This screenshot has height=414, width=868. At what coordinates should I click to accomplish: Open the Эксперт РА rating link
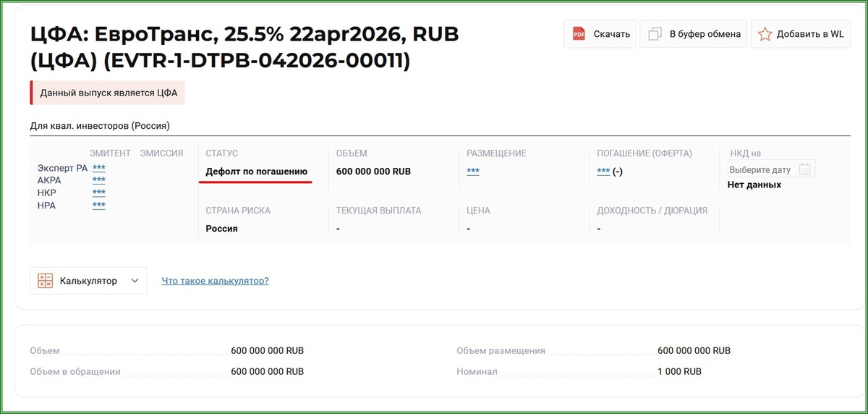point(99,169)
